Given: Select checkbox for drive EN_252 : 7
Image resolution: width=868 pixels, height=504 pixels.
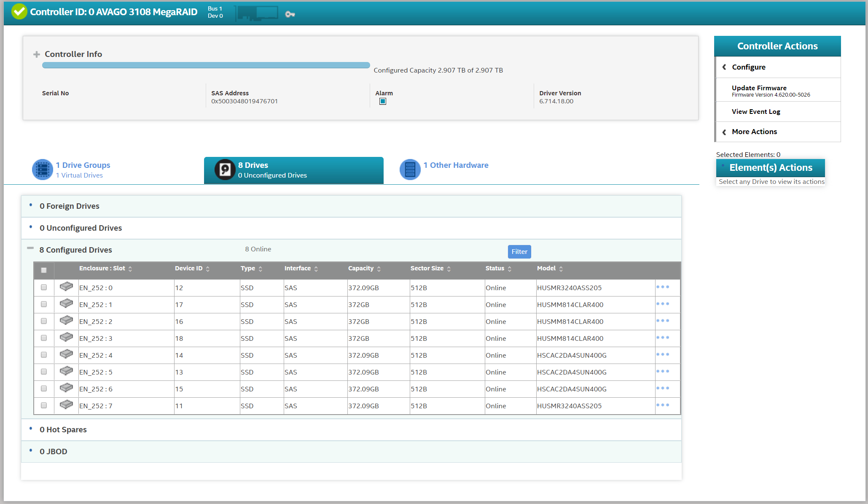Looking at the screenshot, I should pyautogui.click(x=44, y=405).
